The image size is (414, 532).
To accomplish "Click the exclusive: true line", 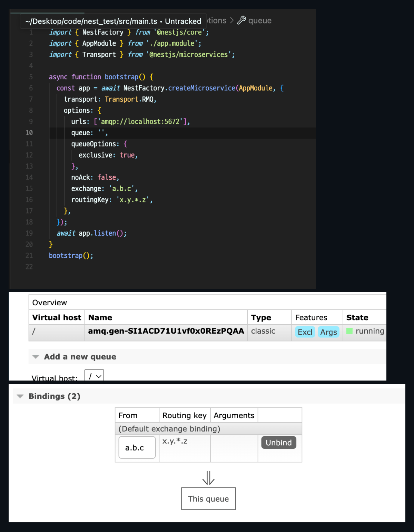I will (108, 155).
